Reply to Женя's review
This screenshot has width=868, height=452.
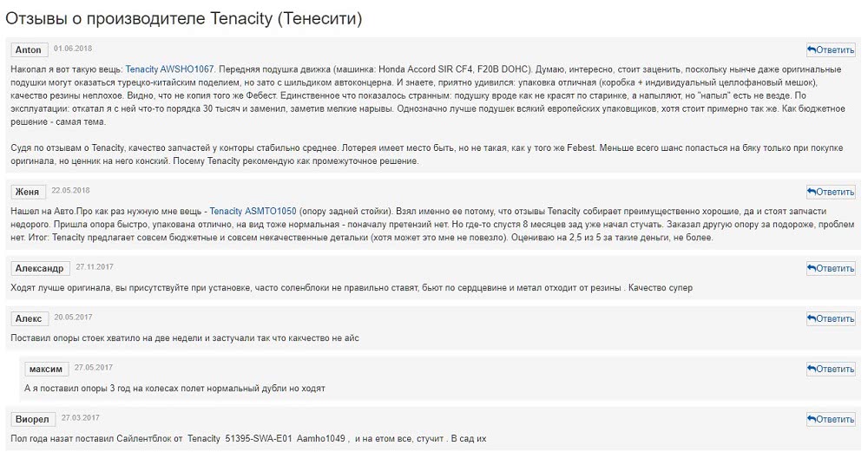point(831,192)
